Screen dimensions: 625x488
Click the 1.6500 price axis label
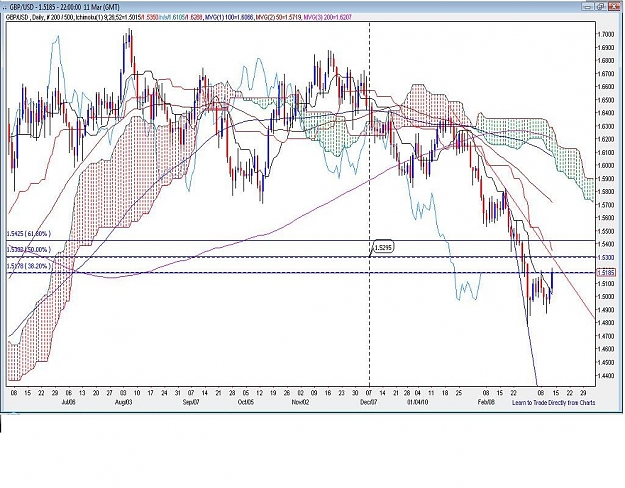606,100
